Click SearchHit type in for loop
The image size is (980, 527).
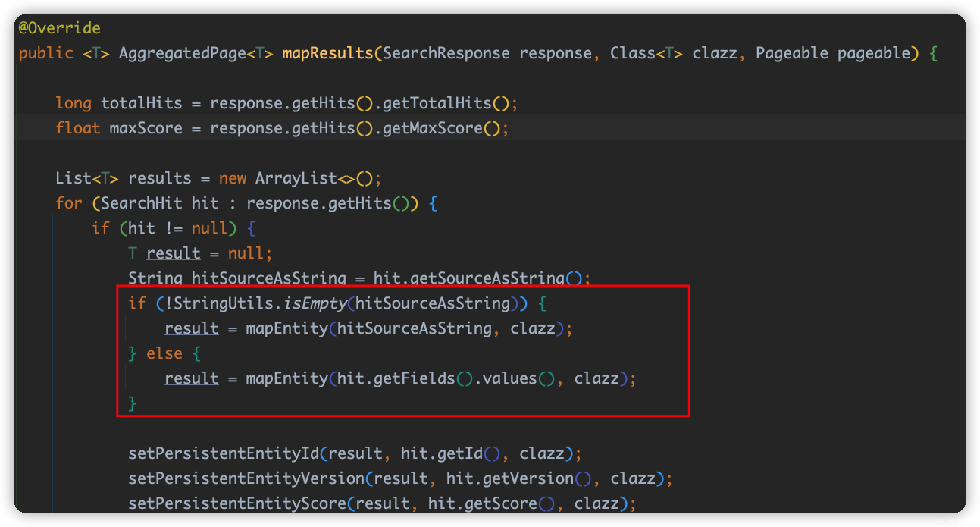(x=141, y=203)
